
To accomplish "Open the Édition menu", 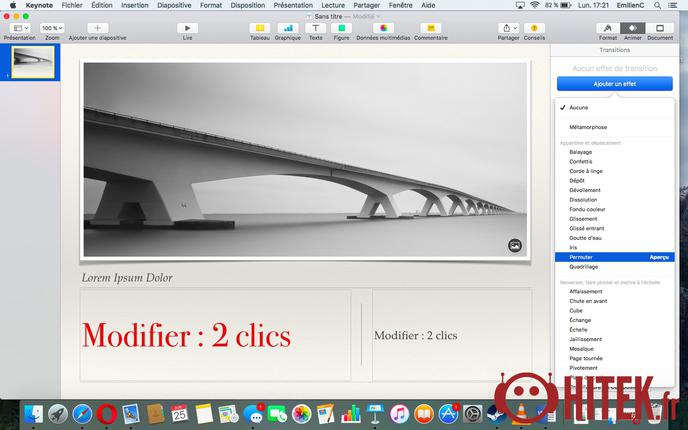I will [102, 5].
